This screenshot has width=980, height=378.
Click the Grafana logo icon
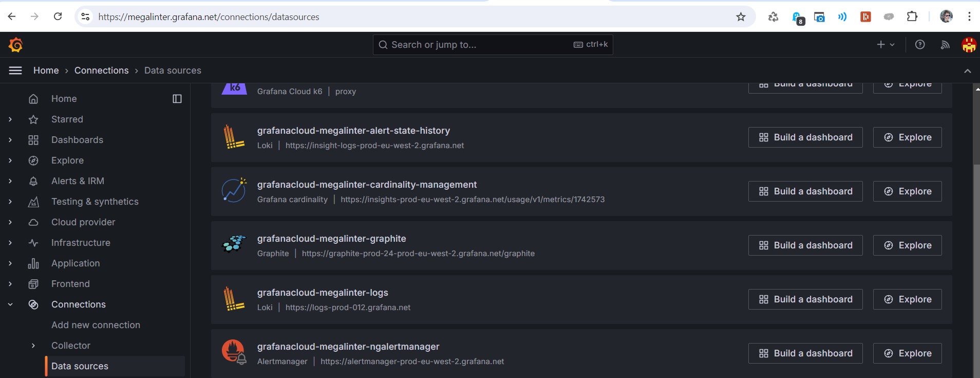(15, 45)
